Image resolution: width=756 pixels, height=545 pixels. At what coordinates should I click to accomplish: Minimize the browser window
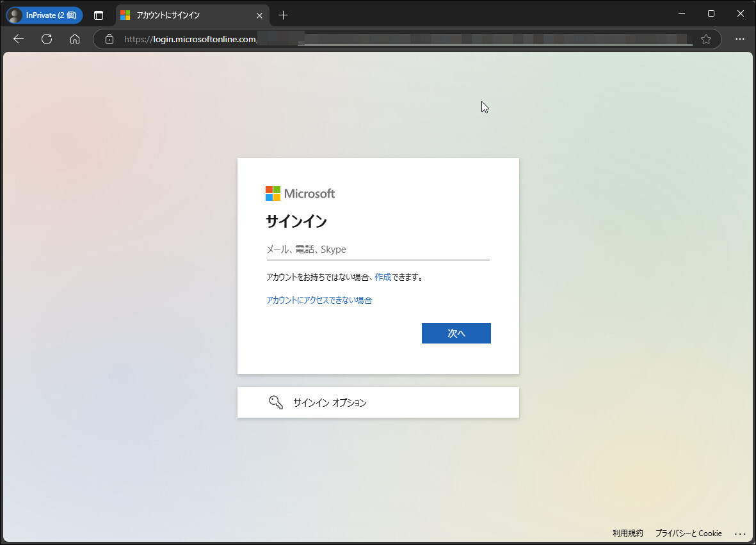(681, 13)
